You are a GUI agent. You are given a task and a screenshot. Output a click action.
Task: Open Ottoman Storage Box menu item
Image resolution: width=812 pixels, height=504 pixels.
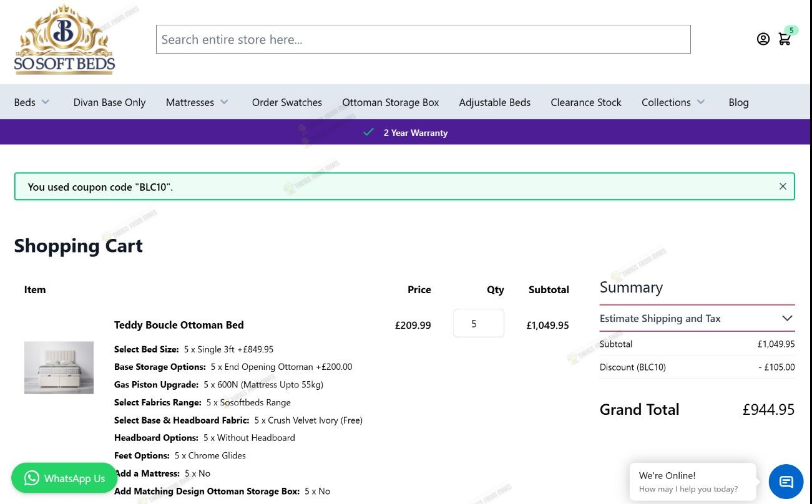(391, 102)
